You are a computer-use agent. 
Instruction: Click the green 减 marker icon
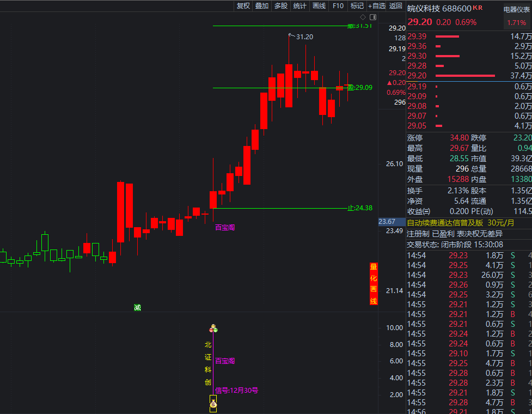click(137, 307)
